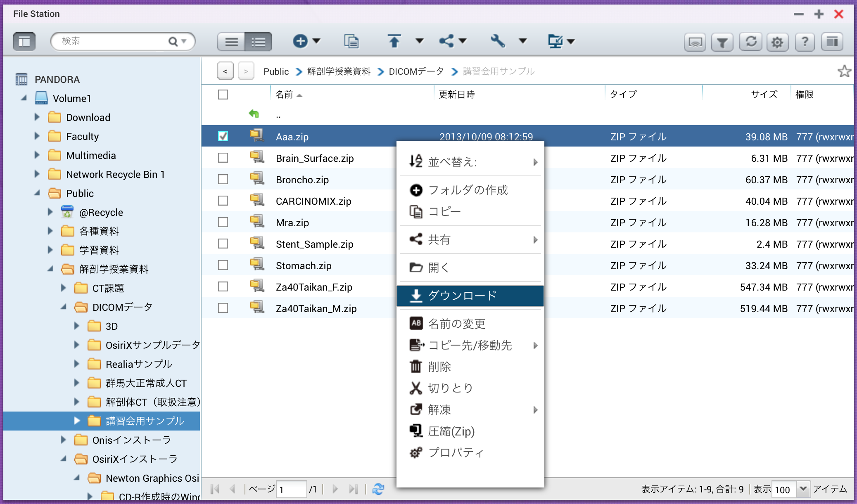Toggle the left folder tree panel icon
Viewport: 857px width, 504px height.
tap(24, 41)
